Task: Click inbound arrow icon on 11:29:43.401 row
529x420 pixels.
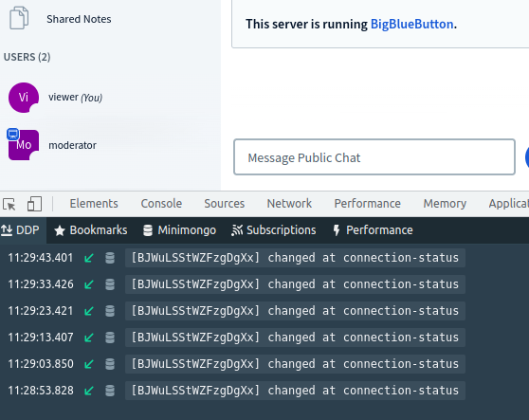Action: [x=89, y=258]
